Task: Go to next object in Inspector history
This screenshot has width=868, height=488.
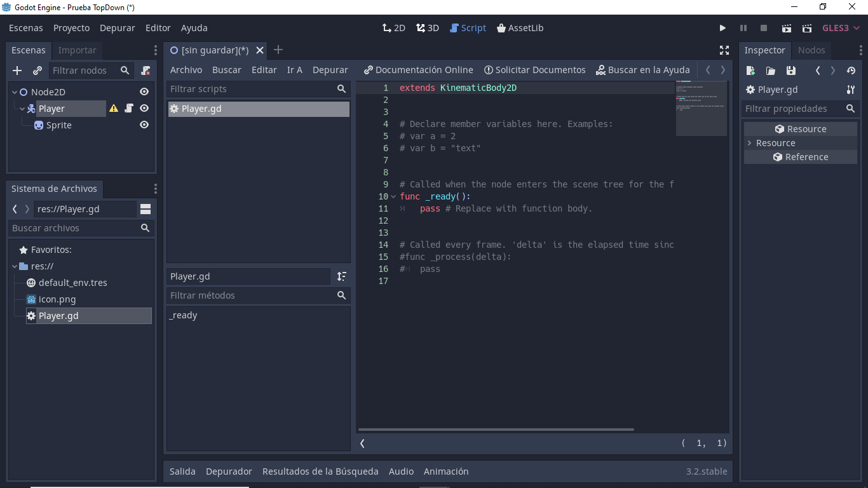Action: tap(833, 71)
